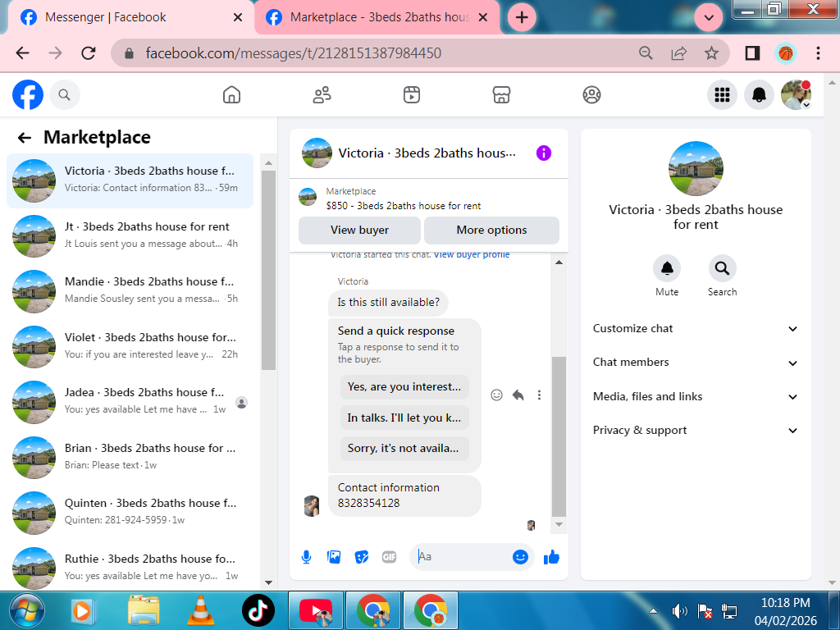Go back using the Marketplace back arrow

[25, 138]
